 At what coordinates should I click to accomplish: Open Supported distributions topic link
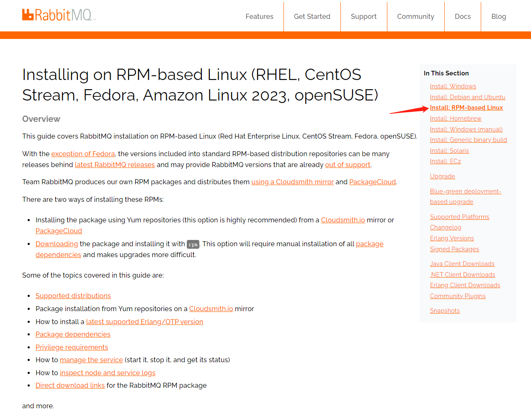[x=73, y=296]
